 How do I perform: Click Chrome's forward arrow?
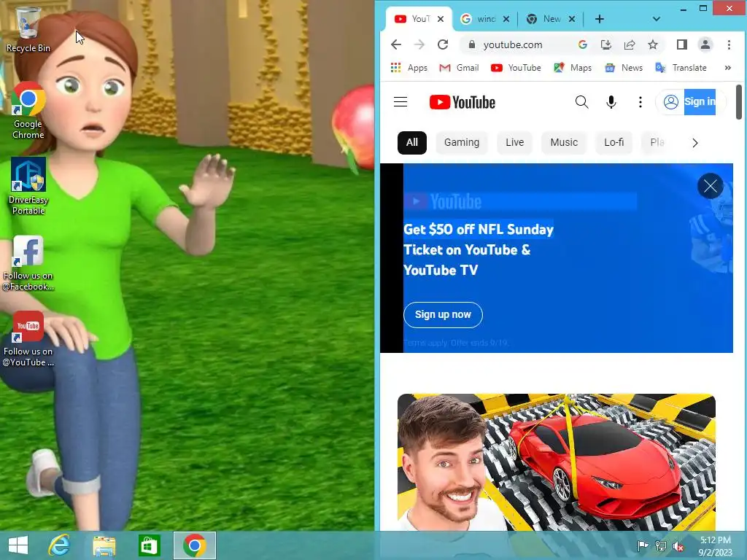click(x=419, y=44)
